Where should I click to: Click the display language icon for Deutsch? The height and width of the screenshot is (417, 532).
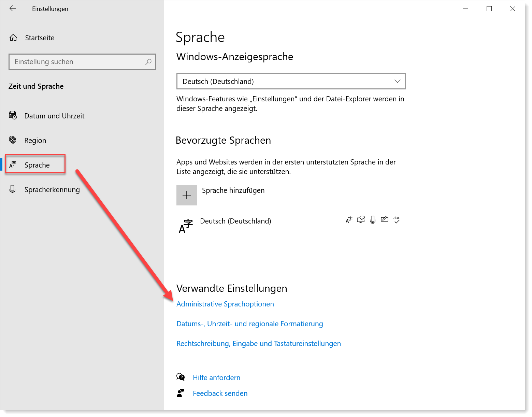pyautogui.click(x=349, y=220)
